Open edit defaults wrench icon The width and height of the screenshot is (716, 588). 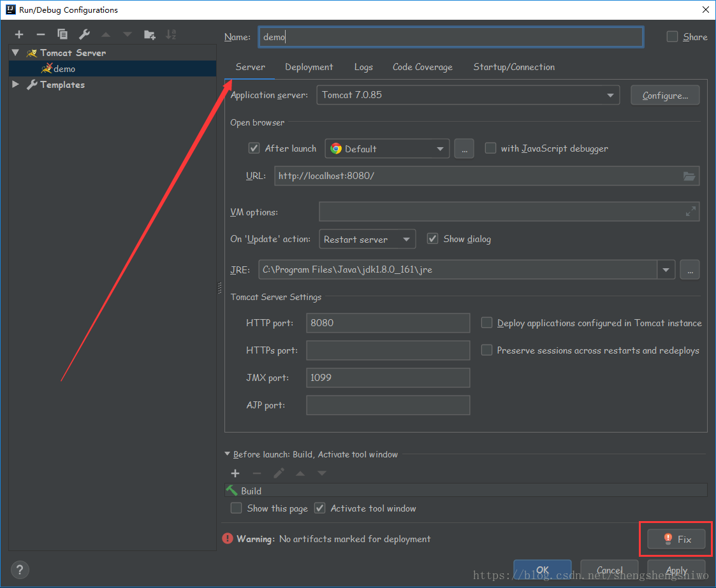84,34
